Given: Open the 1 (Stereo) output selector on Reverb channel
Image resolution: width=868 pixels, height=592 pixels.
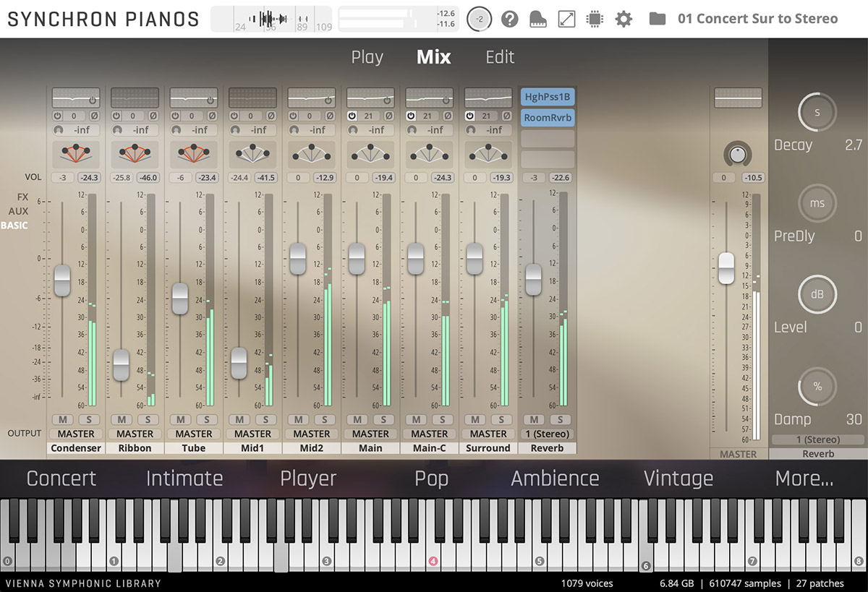Looking at the screenshot, I should [x=547, y=434].
